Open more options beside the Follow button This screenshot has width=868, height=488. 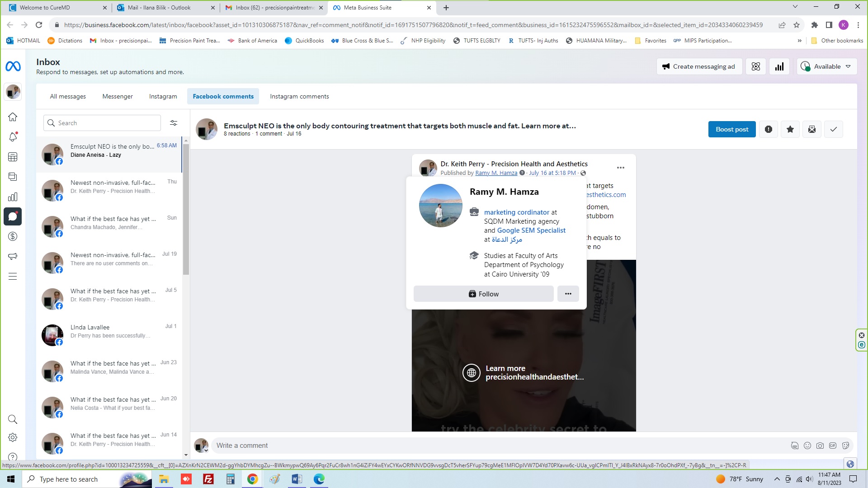[568, 294]
